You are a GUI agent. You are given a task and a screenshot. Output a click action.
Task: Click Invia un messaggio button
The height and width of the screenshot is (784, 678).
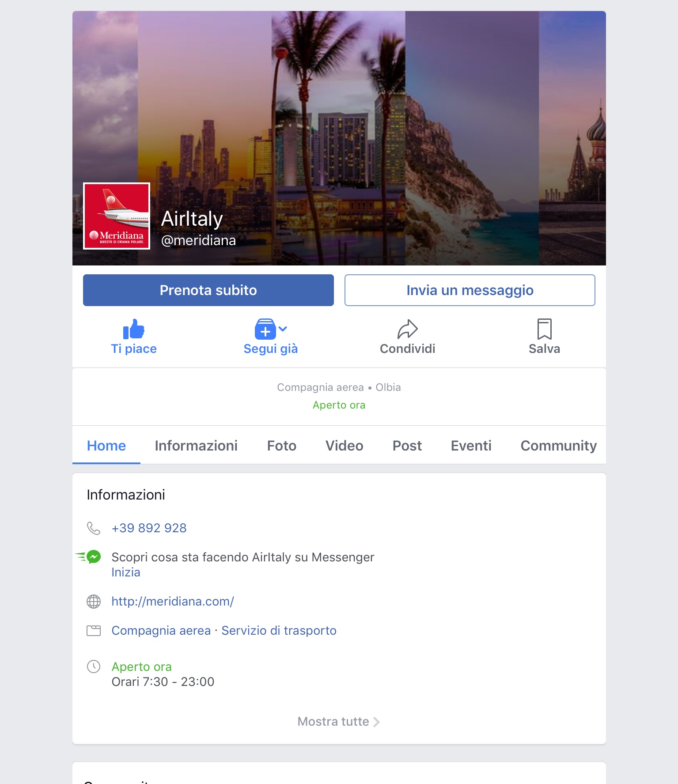click(x=470, y=290)
